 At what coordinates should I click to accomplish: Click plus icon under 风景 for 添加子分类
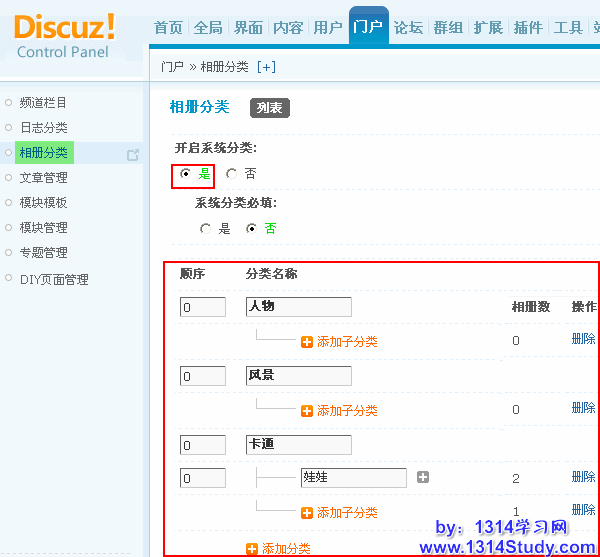pyautogui.click(x=307, y=411)
